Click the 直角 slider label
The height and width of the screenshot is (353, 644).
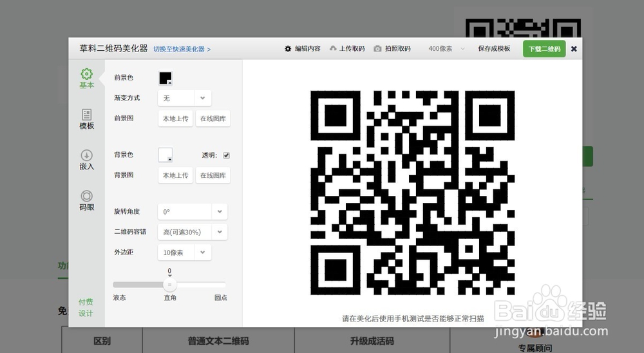[x=170, y=298]
